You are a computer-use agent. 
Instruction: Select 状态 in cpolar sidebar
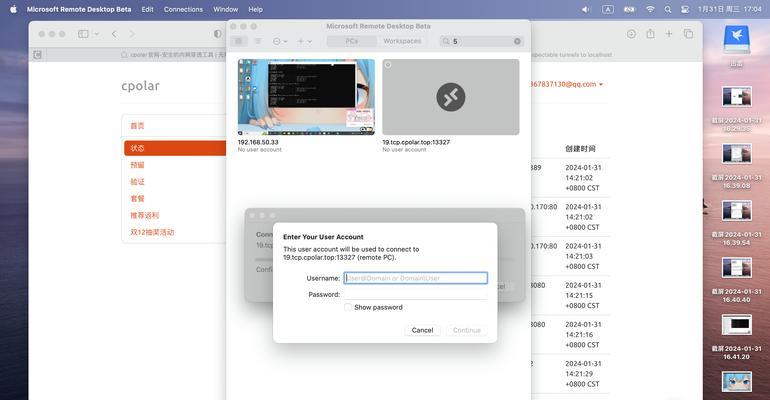coord(174,148)
